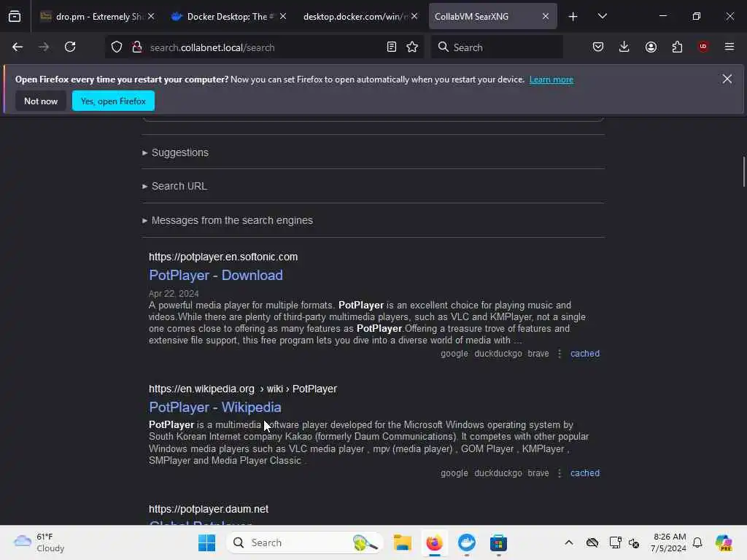
Task: Toggle reader view icon in address bar
Action: click(x=392, y=47)
